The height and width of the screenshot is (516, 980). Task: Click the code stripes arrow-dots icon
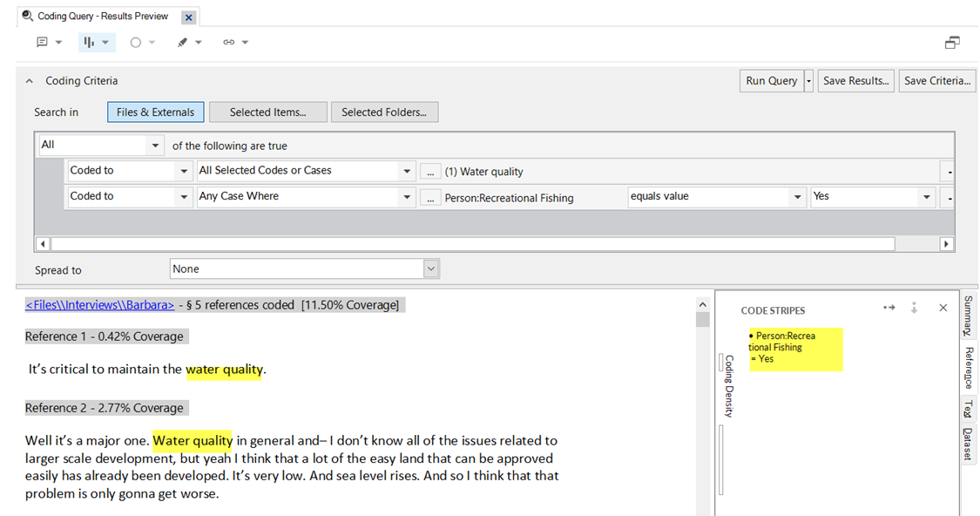point(889,308)
